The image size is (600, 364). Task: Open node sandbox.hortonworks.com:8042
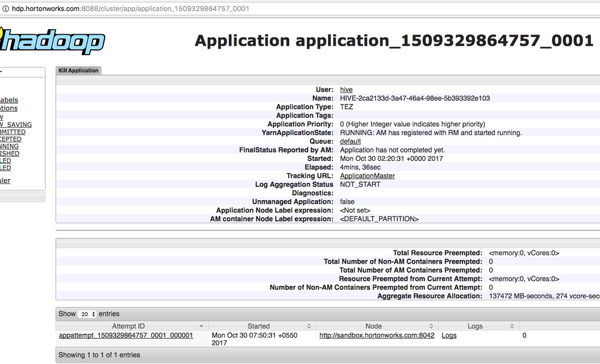[377, 335]
